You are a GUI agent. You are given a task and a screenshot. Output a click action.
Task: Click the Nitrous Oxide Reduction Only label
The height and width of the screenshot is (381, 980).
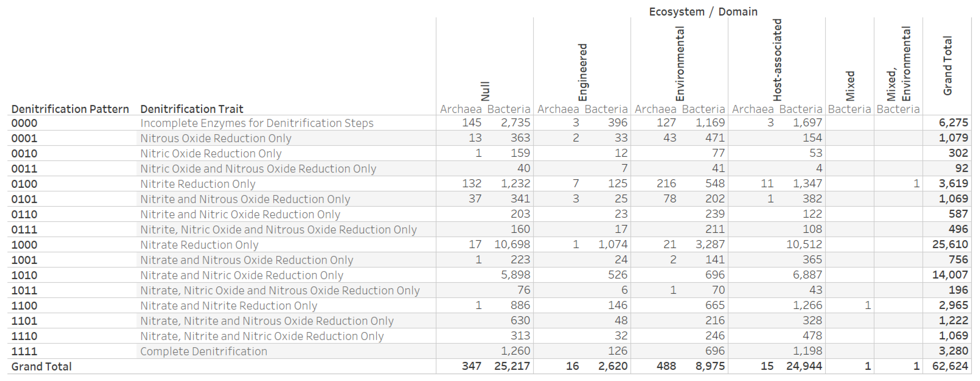[216, 138]
